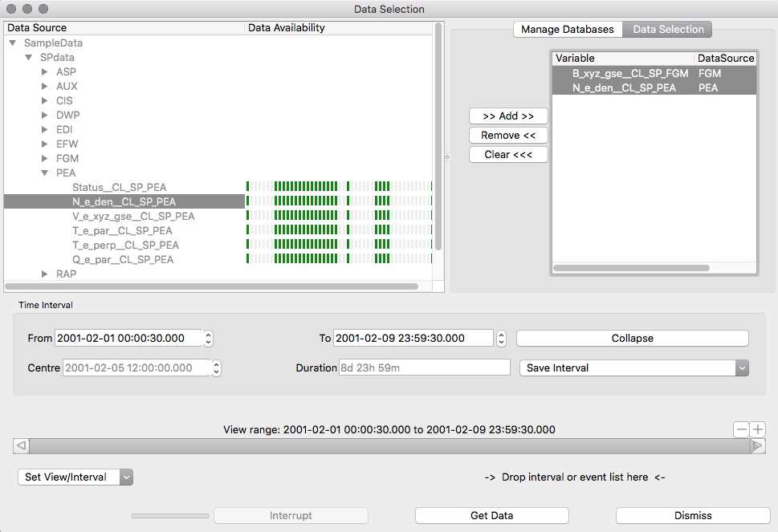778x532 pixels.
Task: Click the Get Data button
Action: point(491,516)
